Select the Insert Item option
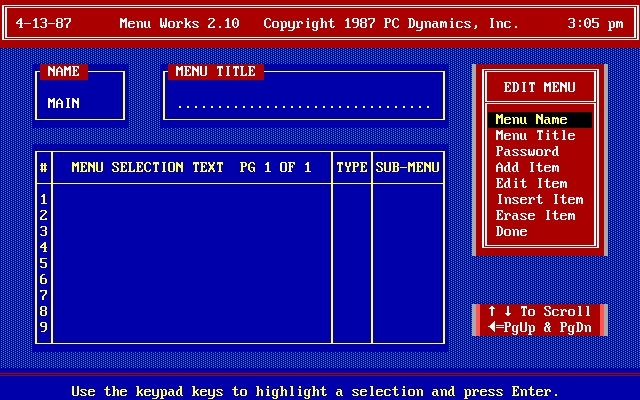 coord(539,199)
